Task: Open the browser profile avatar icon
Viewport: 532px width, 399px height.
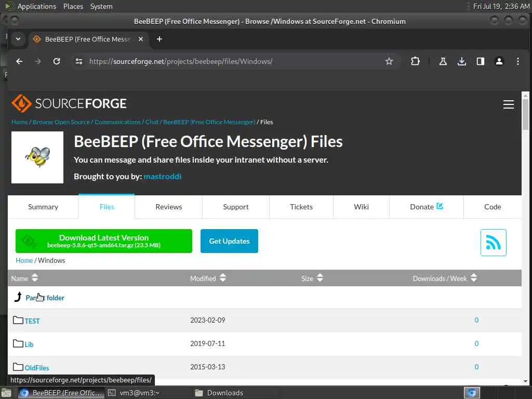Action: pyautogui.click(x=499, y=61)
